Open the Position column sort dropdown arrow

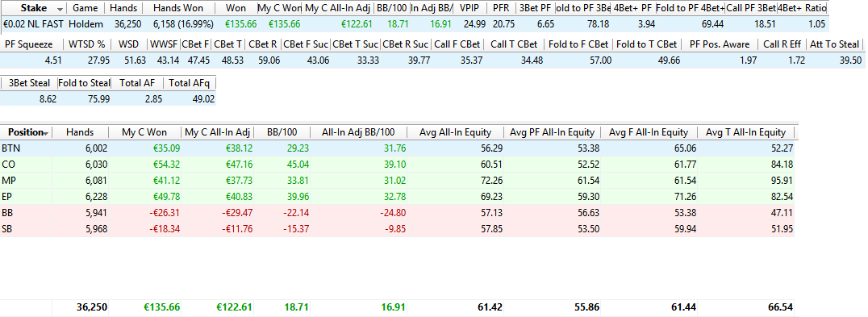[45, 133]
